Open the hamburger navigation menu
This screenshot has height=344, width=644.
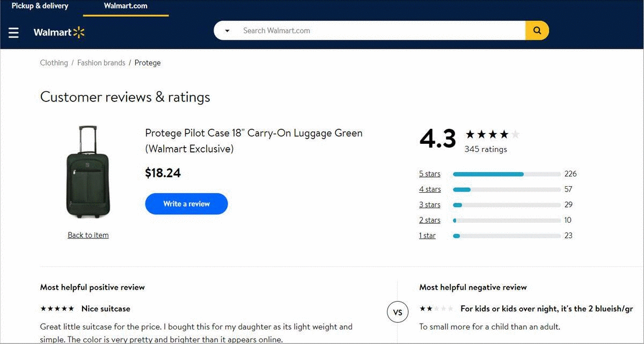(13, 33)
